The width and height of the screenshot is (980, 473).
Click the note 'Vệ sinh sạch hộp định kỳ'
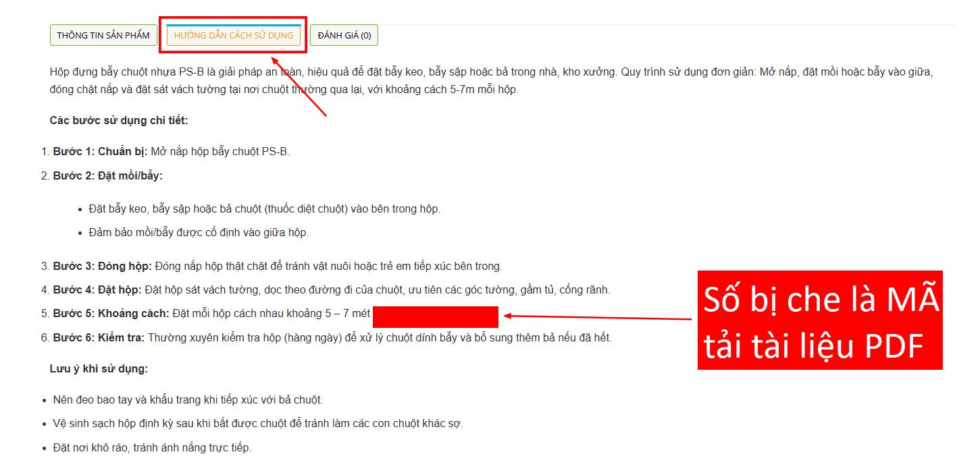tap(258, 423)
